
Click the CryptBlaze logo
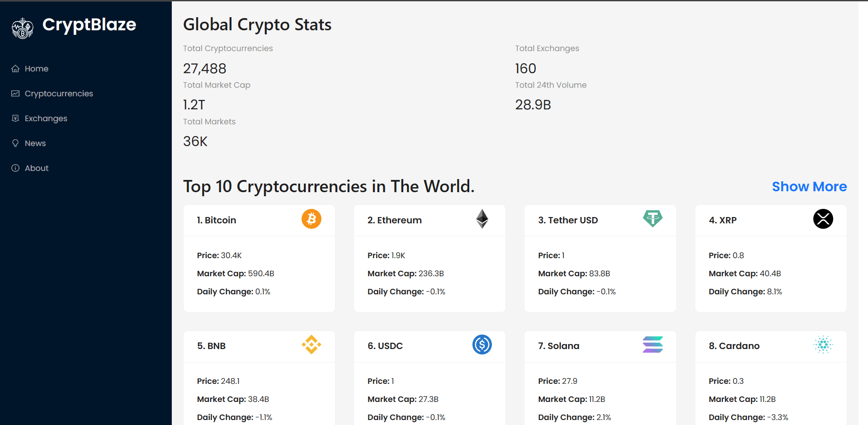(x=73, y=26)
